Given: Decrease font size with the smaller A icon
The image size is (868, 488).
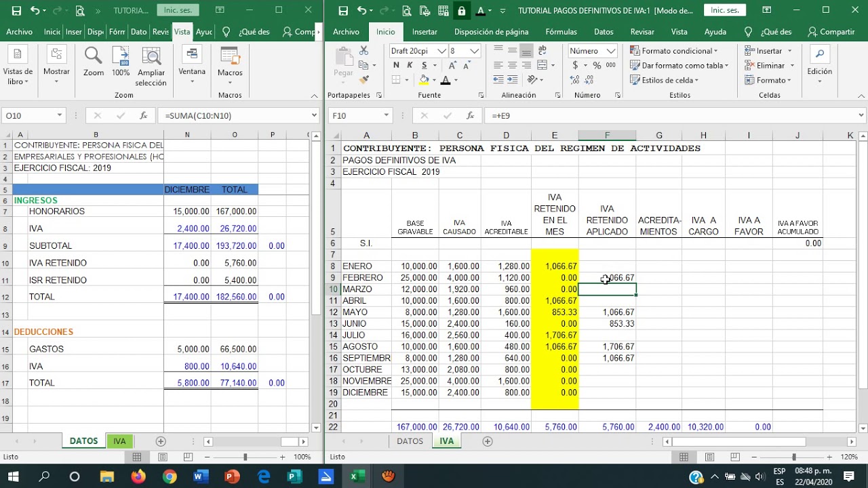Looking at the screenshot, I should coord(467,66).
